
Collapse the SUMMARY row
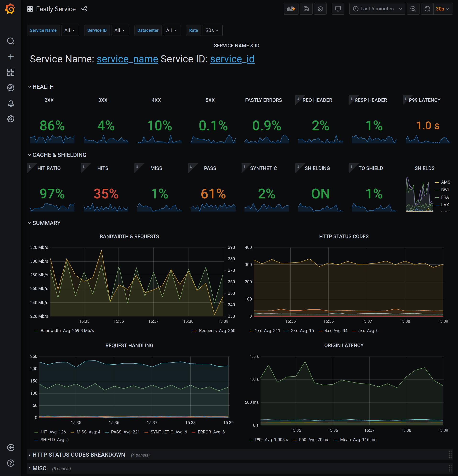click(44, 223)
